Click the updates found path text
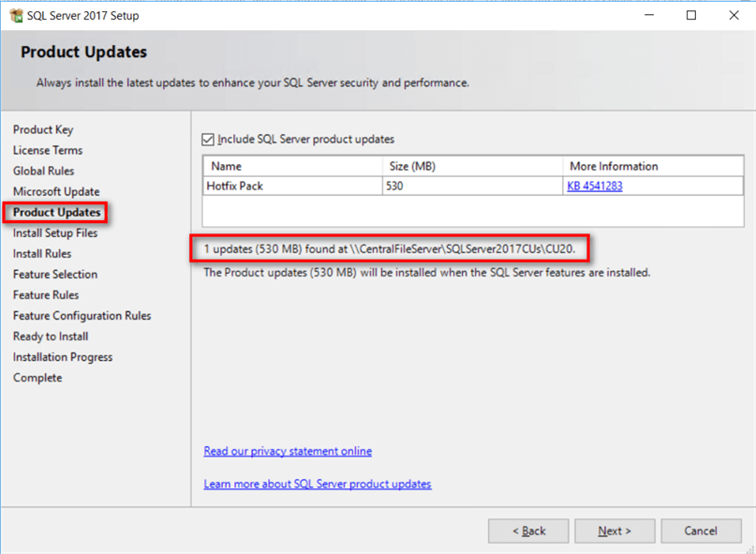The width and height of the screenshot is (756, 554). [x=390, y=249]
